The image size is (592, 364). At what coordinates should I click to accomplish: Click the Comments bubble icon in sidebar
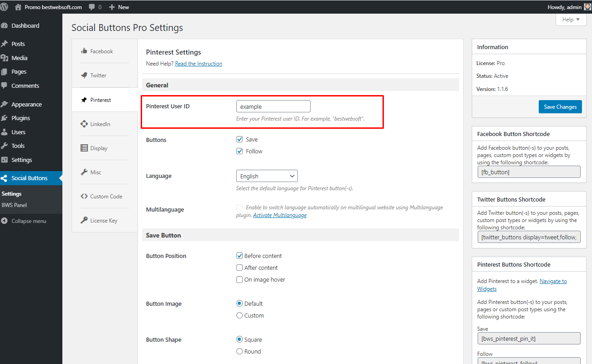coord(5,86)
